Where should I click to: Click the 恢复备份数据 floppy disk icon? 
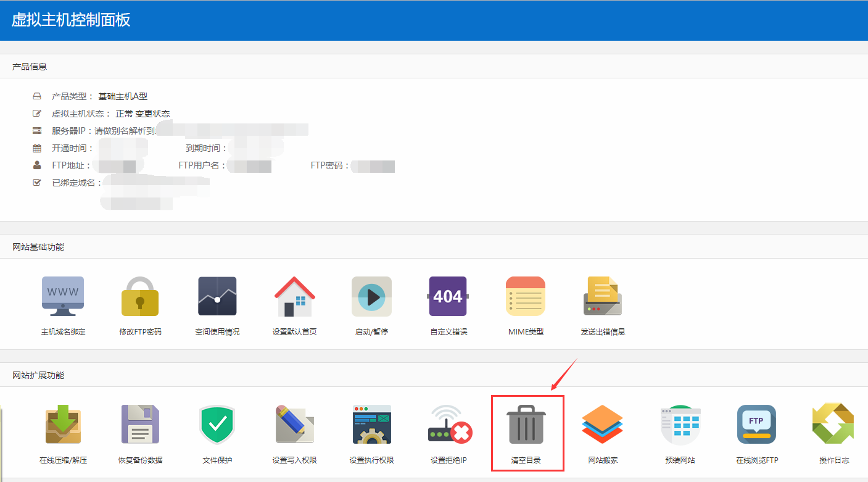[x=140, y=425]
